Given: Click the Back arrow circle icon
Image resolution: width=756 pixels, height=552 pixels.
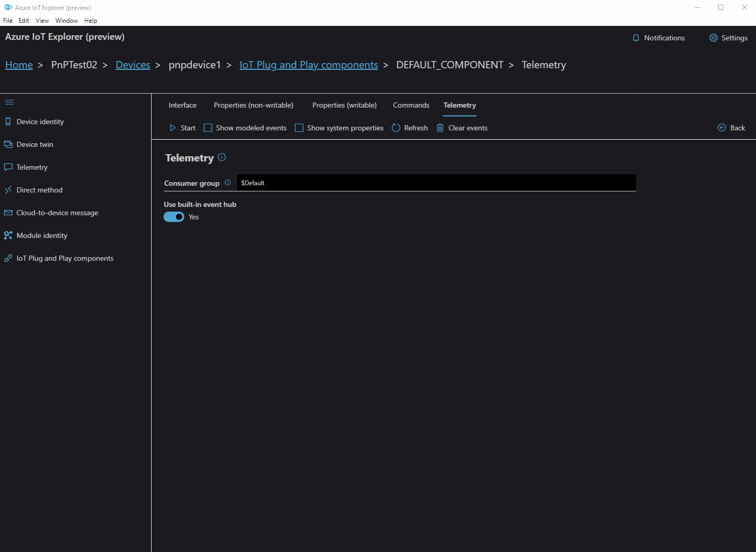Looking at the screenshot, I should click(722, 128).
